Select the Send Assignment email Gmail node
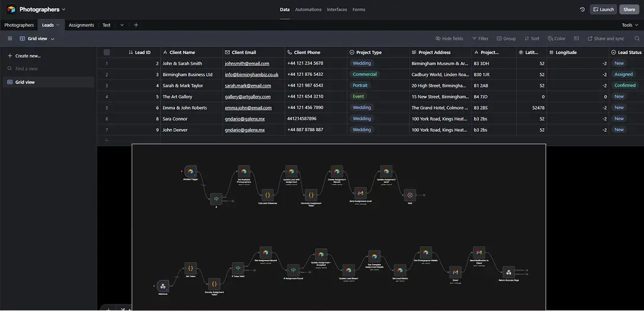Screen dimensions: 644x311 360,193
